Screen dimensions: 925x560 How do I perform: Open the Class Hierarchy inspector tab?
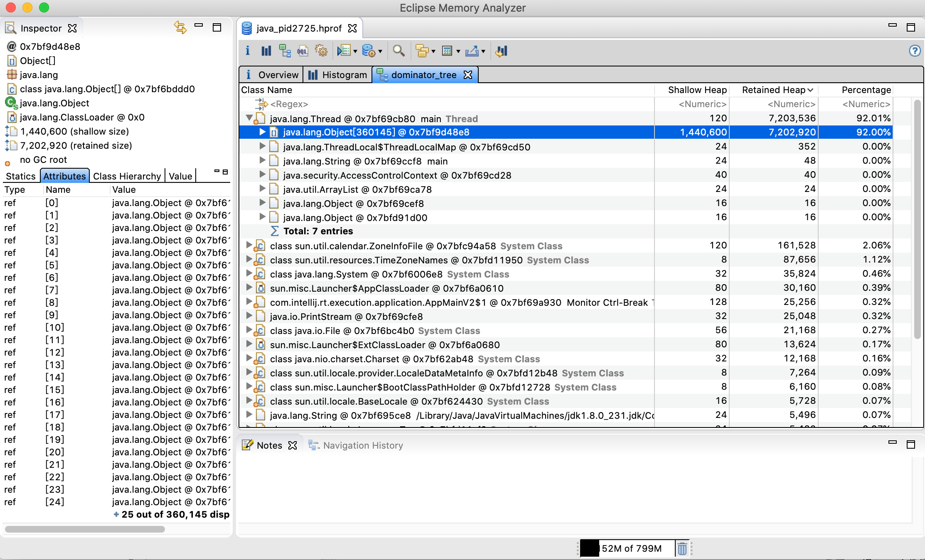coord(127,176)
